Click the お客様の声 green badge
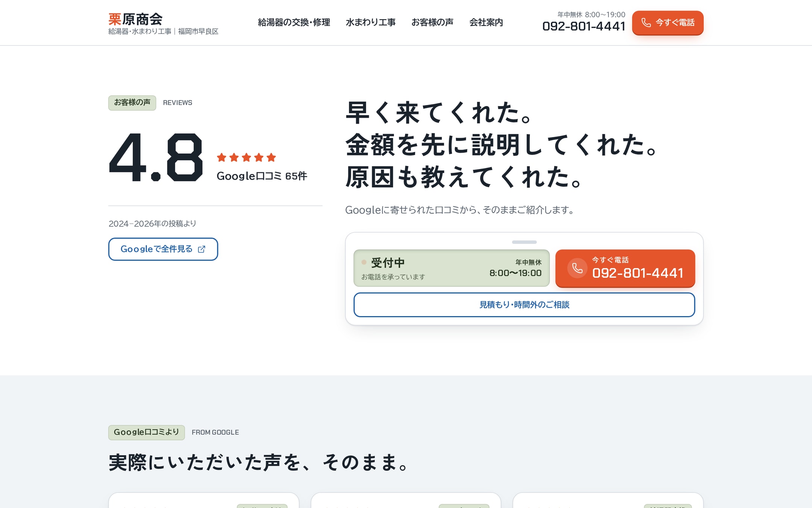This screenshot has width=812, height=508. [x=132, y=103]
